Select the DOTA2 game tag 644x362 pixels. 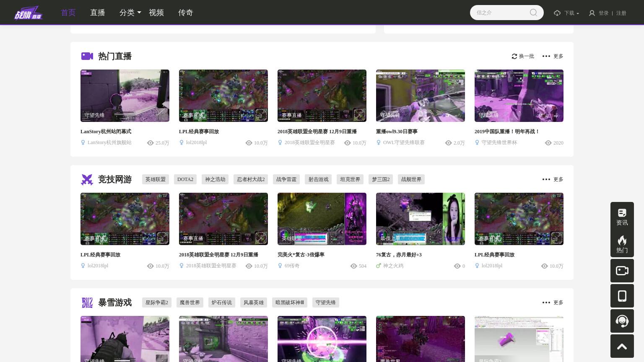coord(185,179)
